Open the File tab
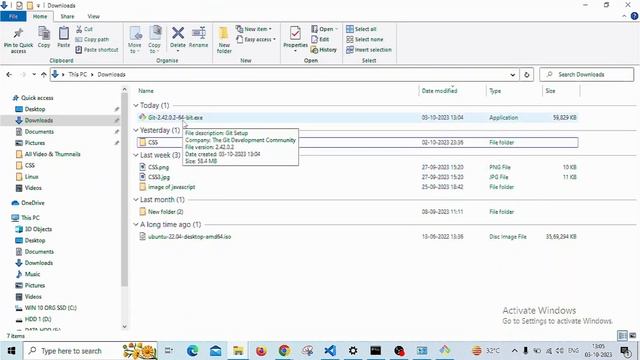Viewport: 640px width, 360px height. pyautogui.click(x=13, y=16)
